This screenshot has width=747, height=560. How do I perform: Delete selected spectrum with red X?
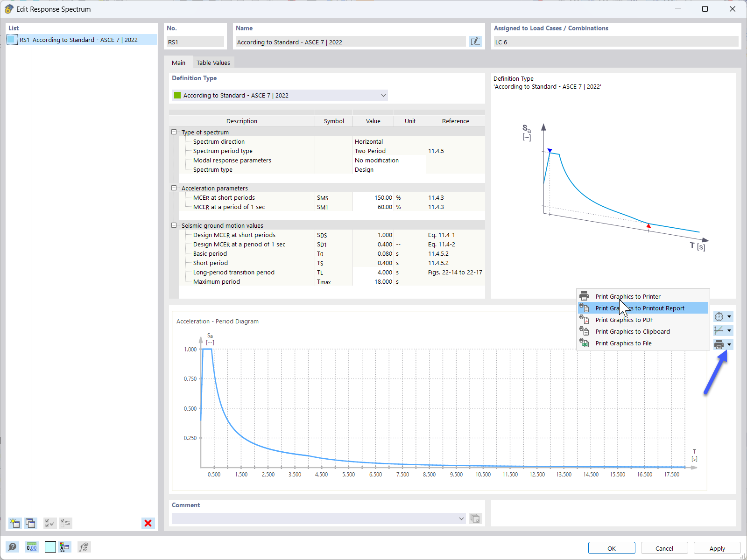148,523
